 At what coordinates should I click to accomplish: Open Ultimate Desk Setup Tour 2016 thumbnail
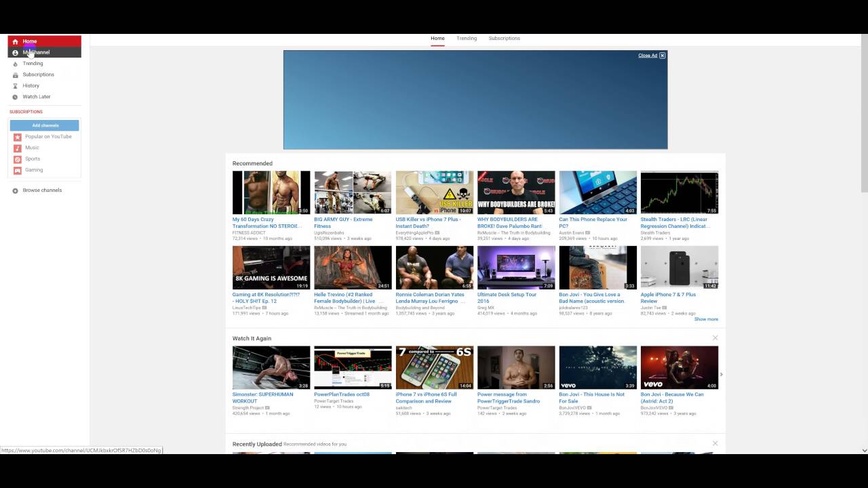[x=516, y=268]
